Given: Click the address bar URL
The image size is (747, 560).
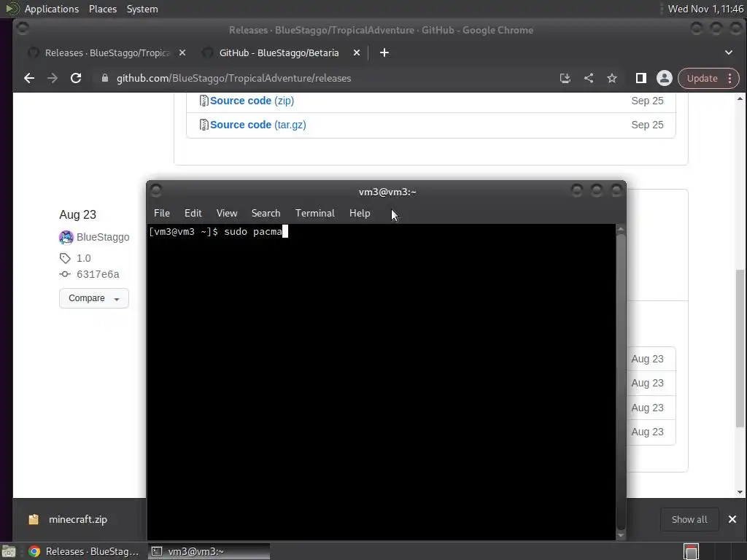Looking at the screenshot, I should click(233, 78).
